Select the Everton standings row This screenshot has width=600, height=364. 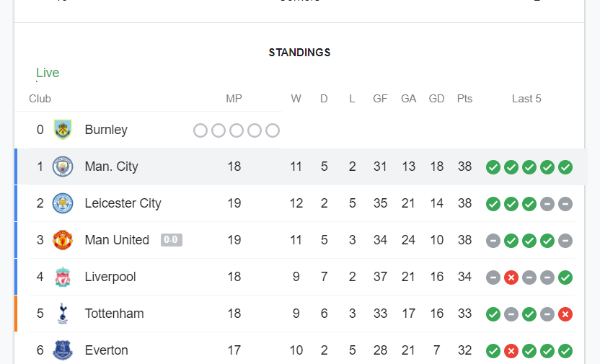[x=300, y=350]
